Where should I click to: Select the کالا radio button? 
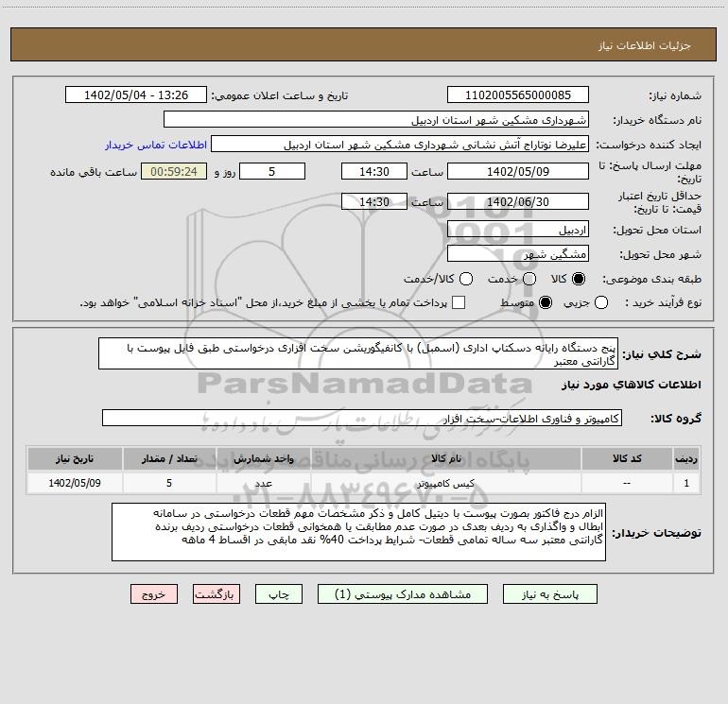[579, 279]
